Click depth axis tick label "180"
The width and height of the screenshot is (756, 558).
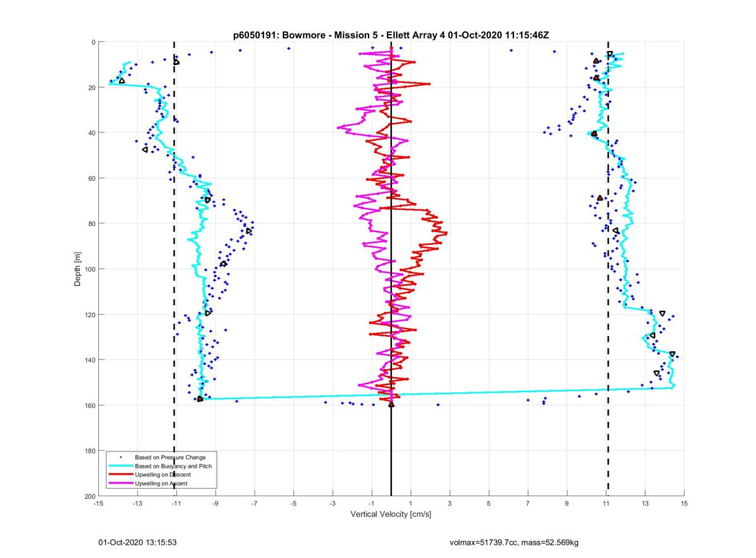[89, 451]
